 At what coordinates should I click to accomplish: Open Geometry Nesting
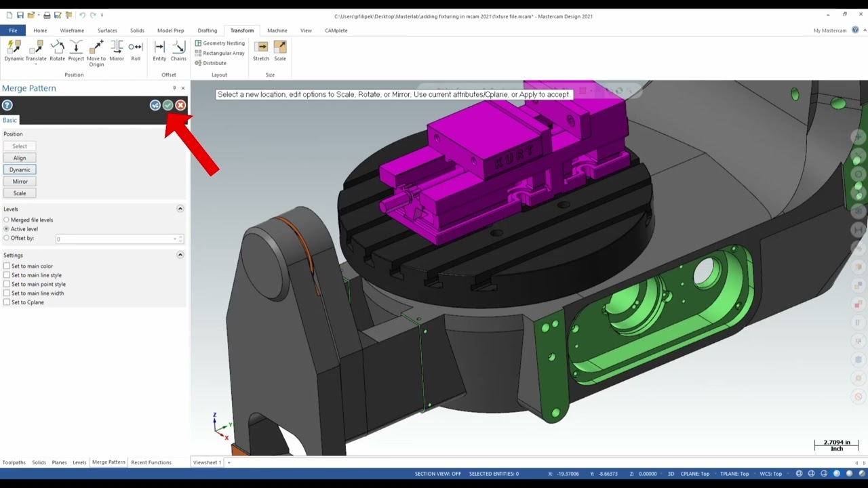[220, 43]
